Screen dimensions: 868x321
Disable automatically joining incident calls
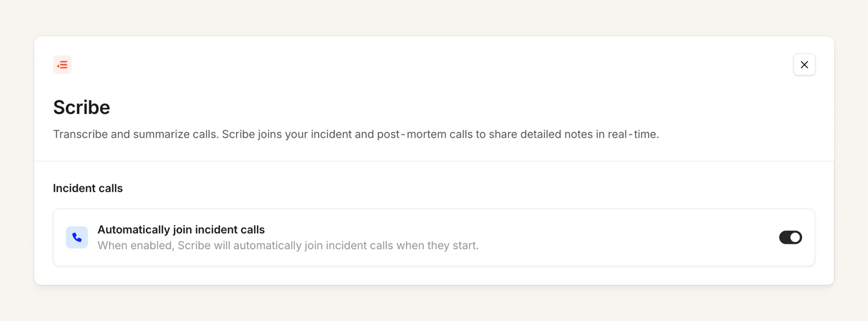coord(791,237)
